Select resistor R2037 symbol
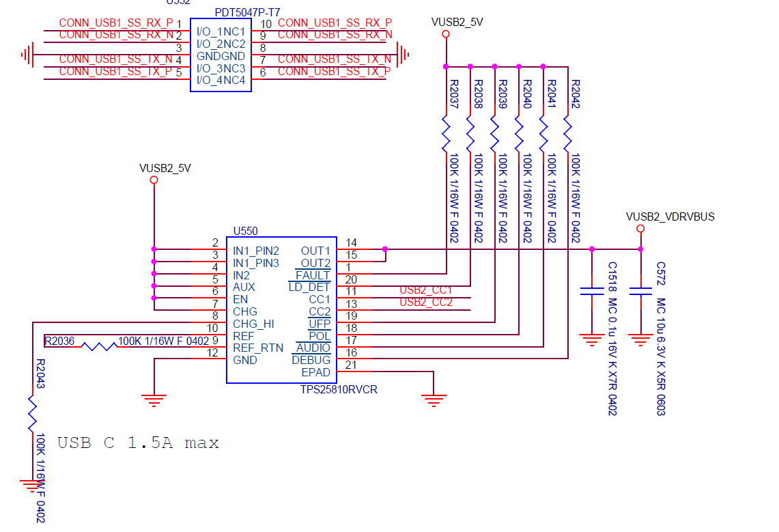 pos(446,134)
